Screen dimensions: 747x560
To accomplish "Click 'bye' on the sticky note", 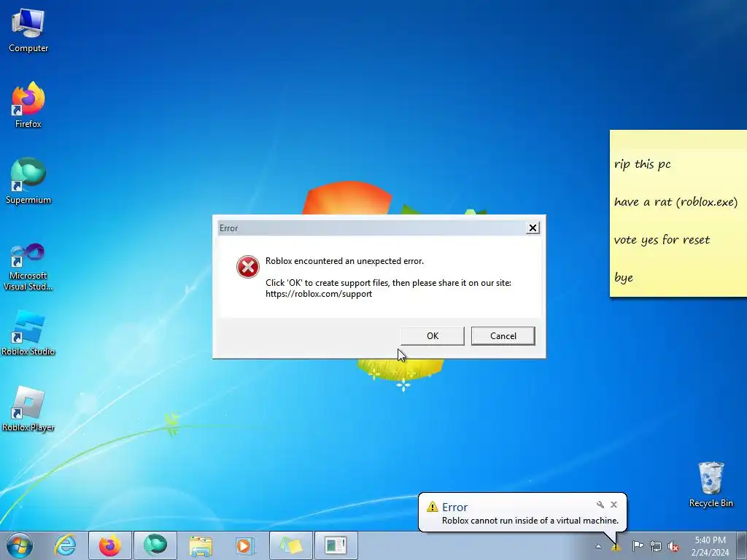I will [624, 278].
